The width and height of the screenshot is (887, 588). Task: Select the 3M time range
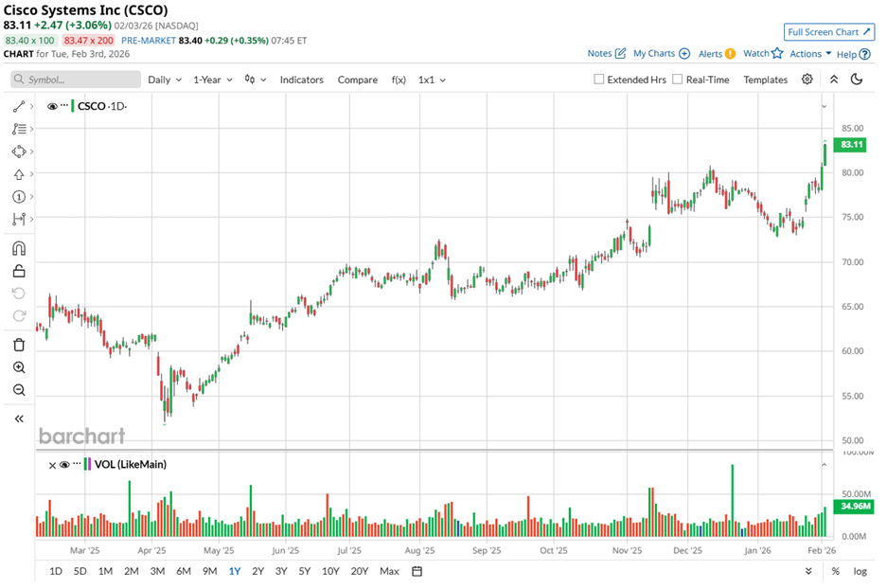(x=157, y=571)
